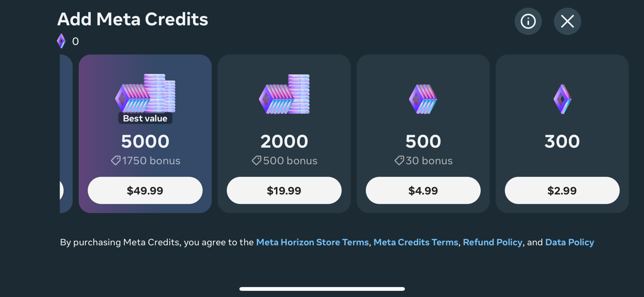The height and width of the screenshot is (297, 644).
Task: Tap the 500 credits gem icon
Action: [x=423, y=99]
